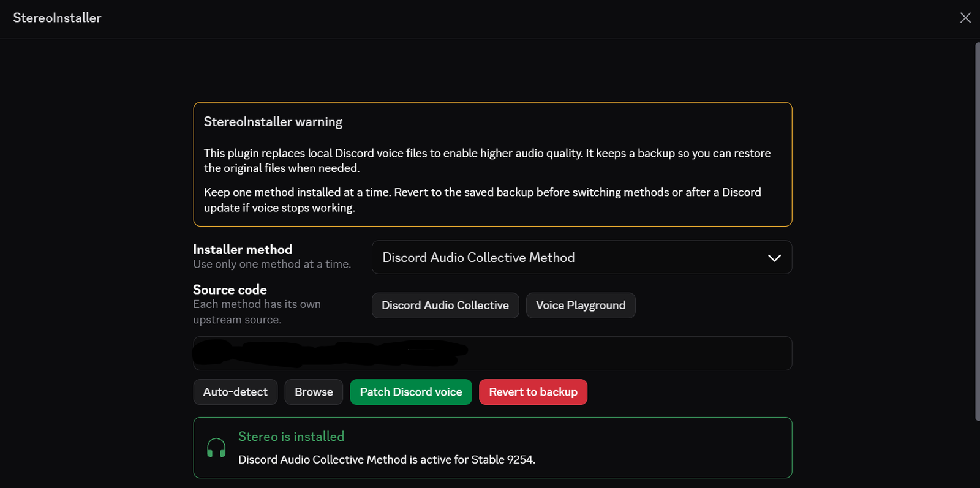
Task: Click Revert to backup
Action: click(533, 392)
